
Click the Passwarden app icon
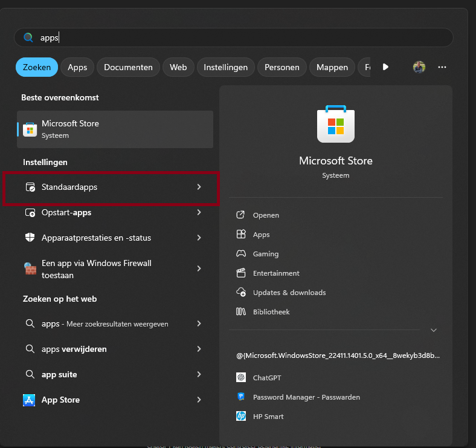[x=241, y=397]
